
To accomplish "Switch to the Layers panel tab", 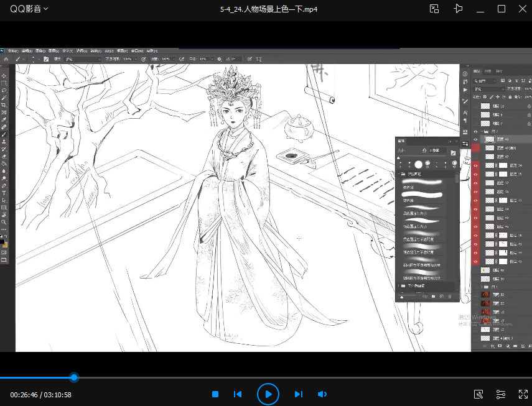I will tap(477, 72).
